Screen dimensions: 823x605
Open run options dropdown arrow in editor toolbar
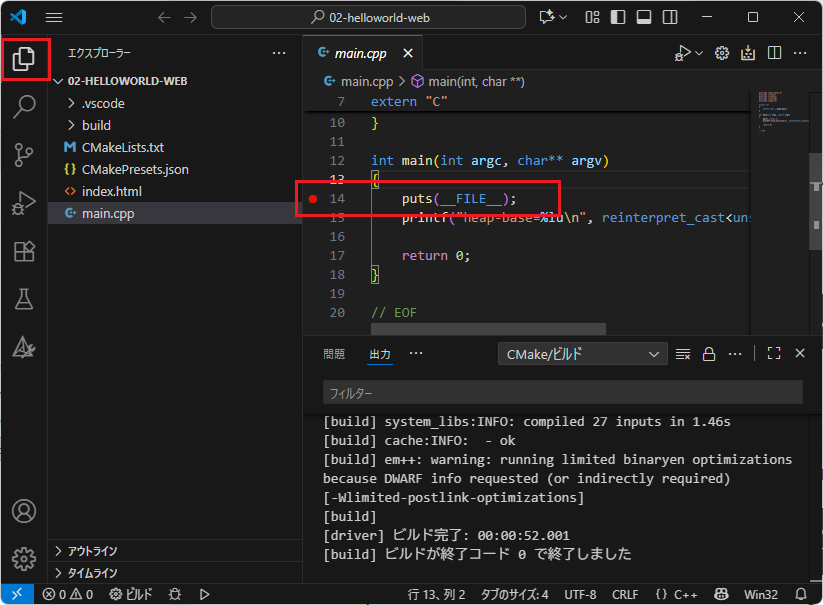click(x=699, y=53)
